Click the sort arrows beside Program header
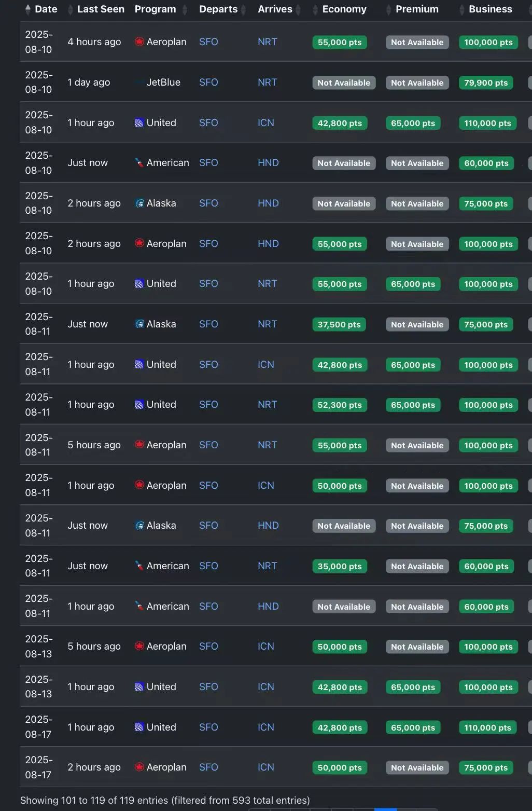The image size is (532, 811). click(x=185, y=9)
